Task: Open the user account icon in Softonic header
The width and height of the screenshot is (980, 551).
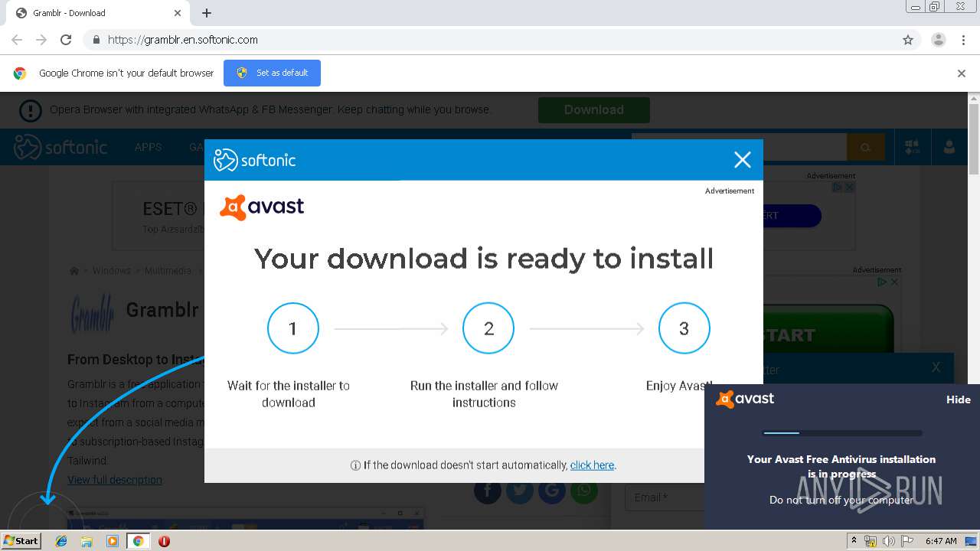Action: tap(949, 147)
